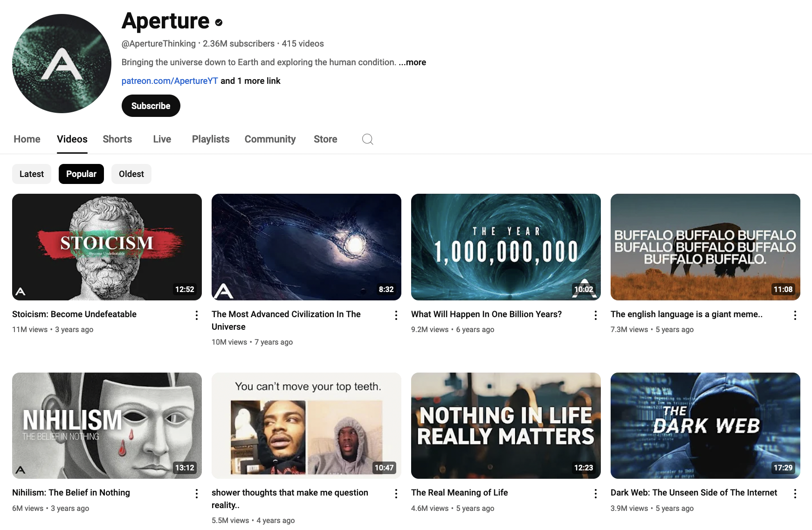Play the STOICISM statue thumbnail
Image resolution: width=812 pixels, height=530 pixels.
click(107, 247)
